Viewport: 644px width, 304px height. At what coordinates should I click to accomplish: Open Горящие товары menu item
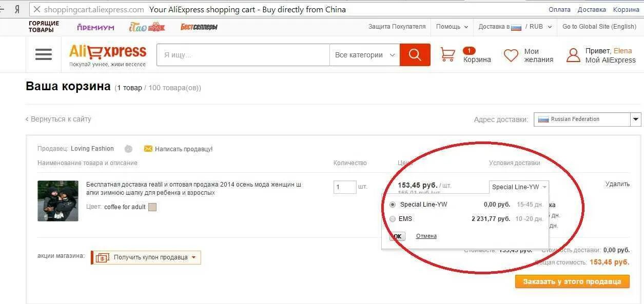point(44,27)
